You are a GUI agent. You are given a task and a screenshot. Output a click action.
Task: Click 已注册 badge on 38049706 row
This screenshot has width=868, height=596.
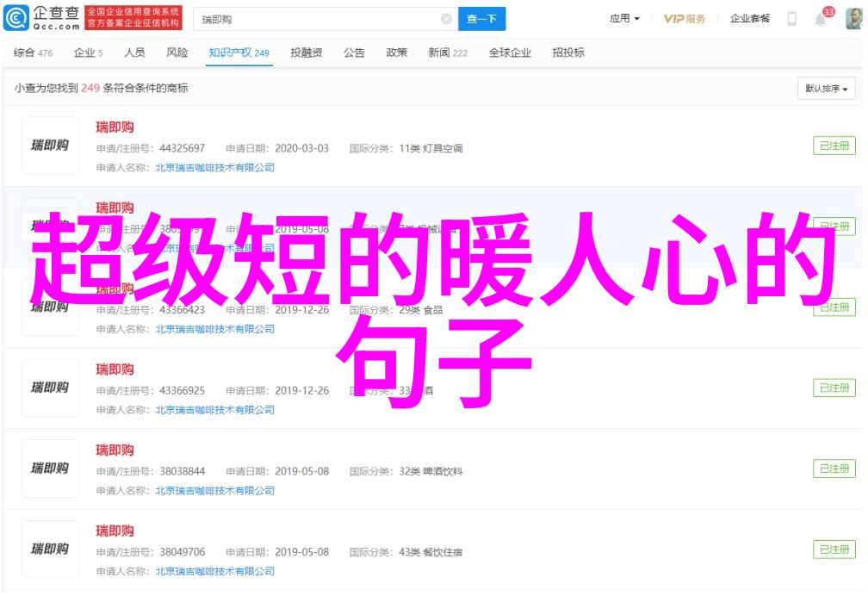point(834,549)
